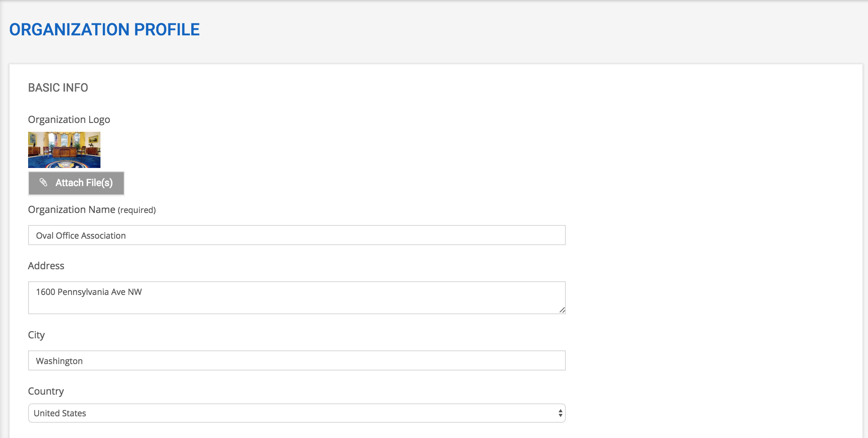Click the (required) hint text
This screenshot has width=868, height=438.
tap(137, 210)
